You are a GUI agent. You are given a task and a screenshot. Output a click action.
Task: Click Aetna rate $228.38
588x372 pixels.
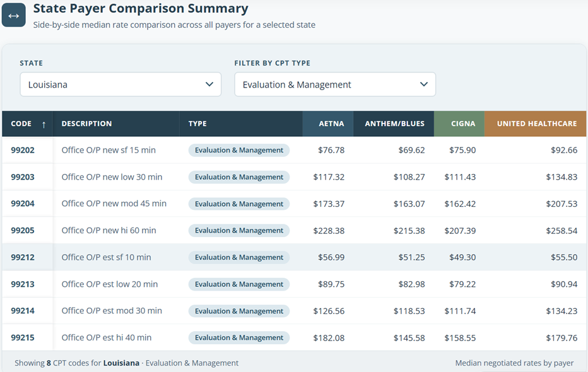click(x=329, y=231)
